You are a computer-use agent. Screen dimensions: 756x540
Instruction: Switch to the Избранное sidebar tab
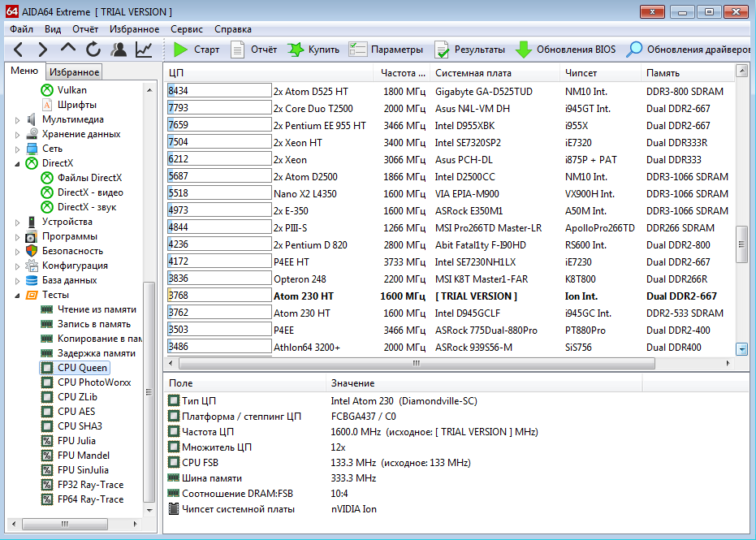(74, 71)
